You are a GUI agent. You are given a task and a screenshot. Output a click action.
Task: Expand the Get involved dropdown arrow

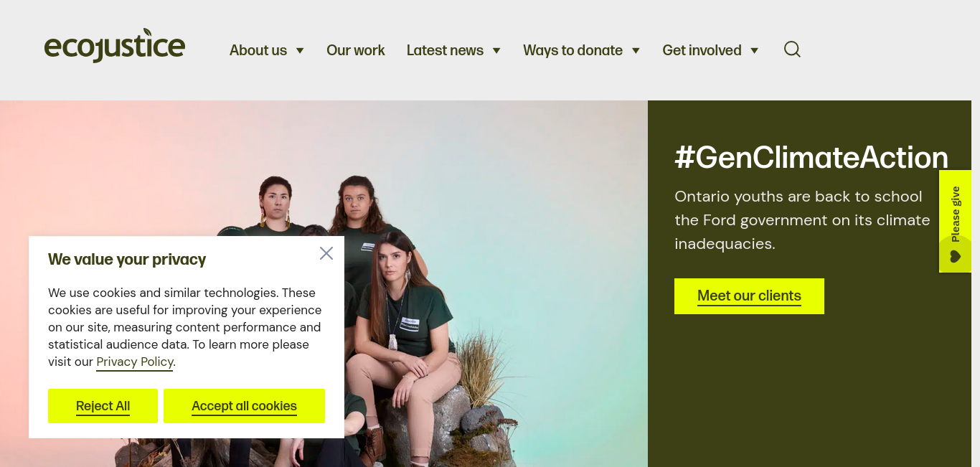pos(755,50)
